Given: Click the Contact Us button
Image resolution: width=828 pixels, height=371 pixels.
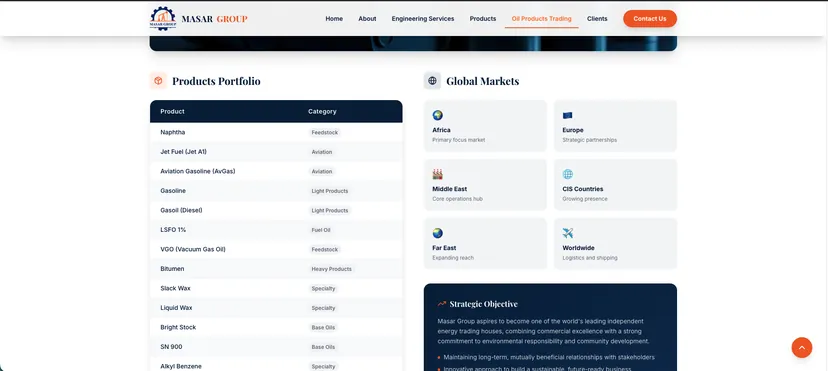Looking at the screenshot, I should pos(650,18).
